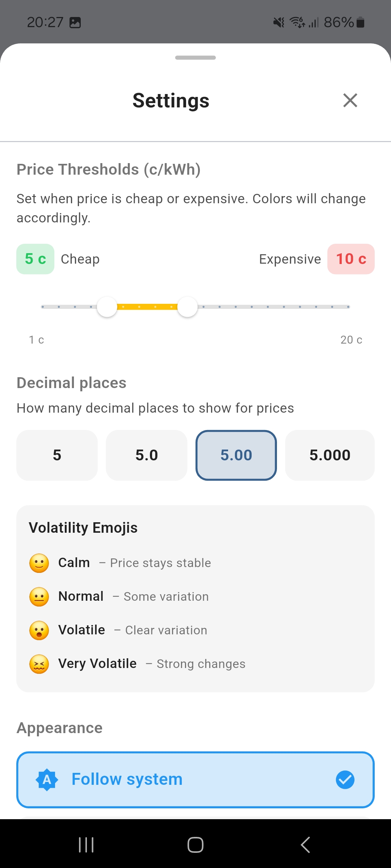Tap the auto-brightness icon on Follow system

click(47, 780)
